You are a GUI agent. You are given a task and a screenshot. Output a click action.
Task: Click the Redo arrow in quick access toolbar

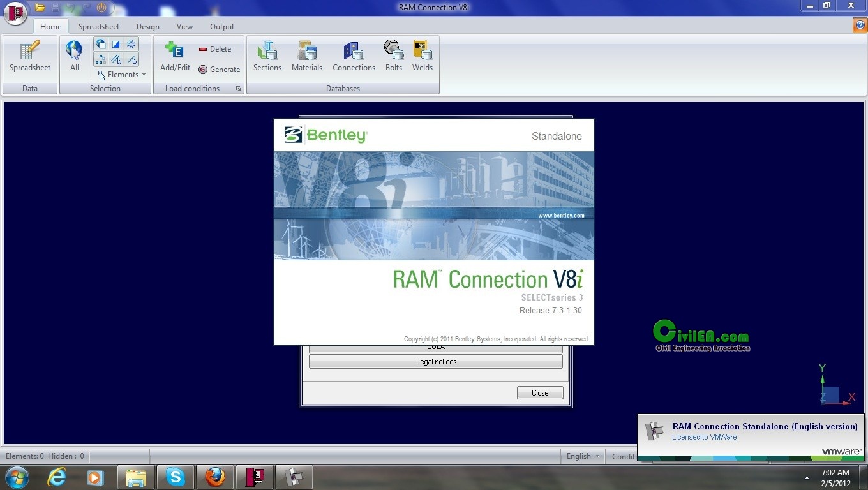(86, 8)
